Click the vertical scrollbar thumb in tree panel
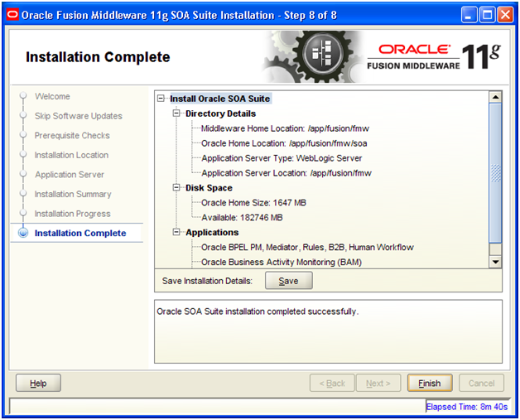Image resolution: width=520 pixels, height=420 pixels. point(495,173)
